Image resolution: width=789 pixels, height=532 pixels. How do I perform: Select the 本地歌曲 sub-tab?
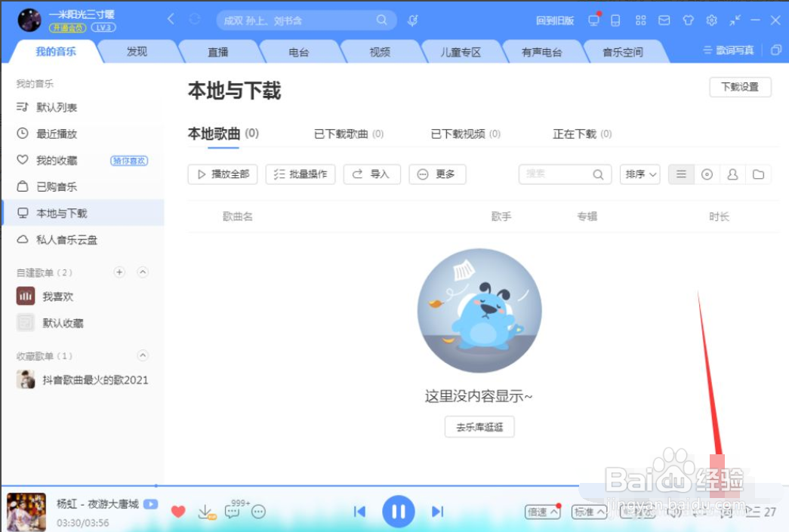pos(223,134)
